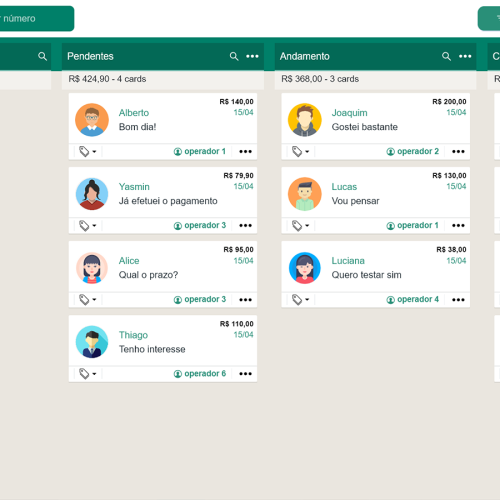This screenshot has height=500, width=500.
Task: Open tag dropdown on Luciana card
Action: [301, 300]
